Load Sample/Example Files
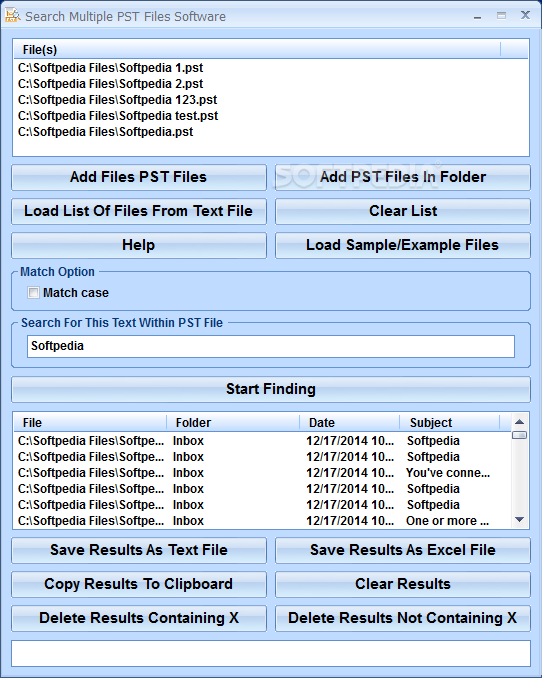Screen dimensions: 542x678 403,246
